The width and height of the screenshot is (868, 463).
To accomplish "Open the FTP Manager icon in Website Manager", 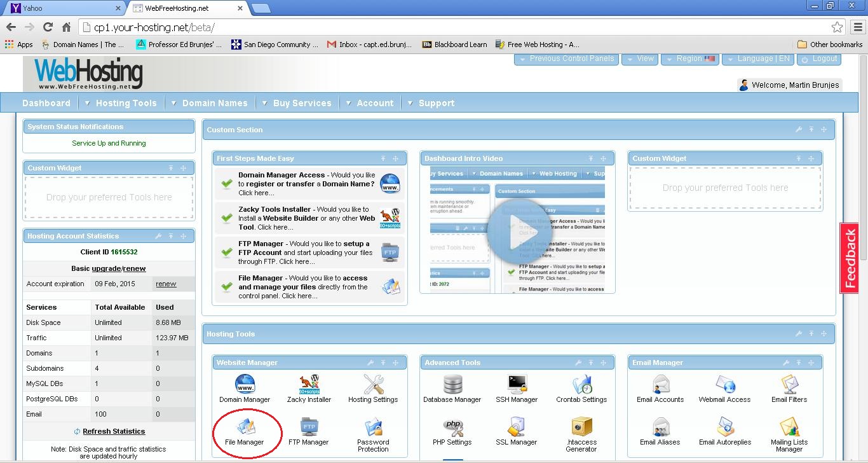I will point(309,427).
